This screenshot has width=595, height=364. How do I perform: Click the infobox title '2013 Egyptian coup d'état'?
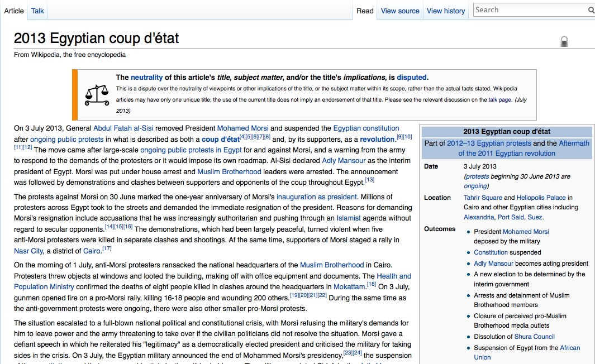(x=507, y=132)
